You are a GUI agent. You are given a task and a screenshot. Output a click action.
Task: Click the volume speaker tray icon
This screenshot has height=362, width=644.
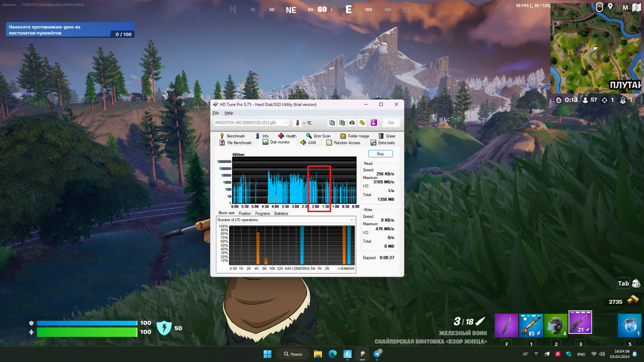click(603, 354)
